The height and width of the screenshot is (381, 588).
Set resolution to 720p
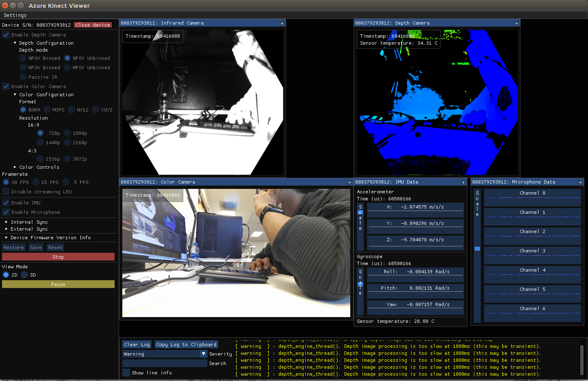tap(41, 133)
